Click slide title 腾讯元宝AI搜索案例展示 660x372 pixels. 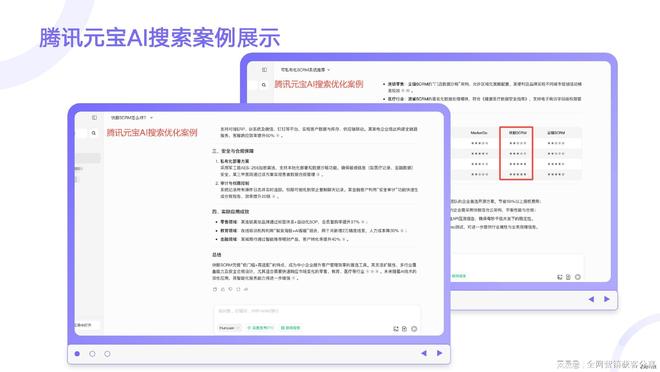coord(160,37)
